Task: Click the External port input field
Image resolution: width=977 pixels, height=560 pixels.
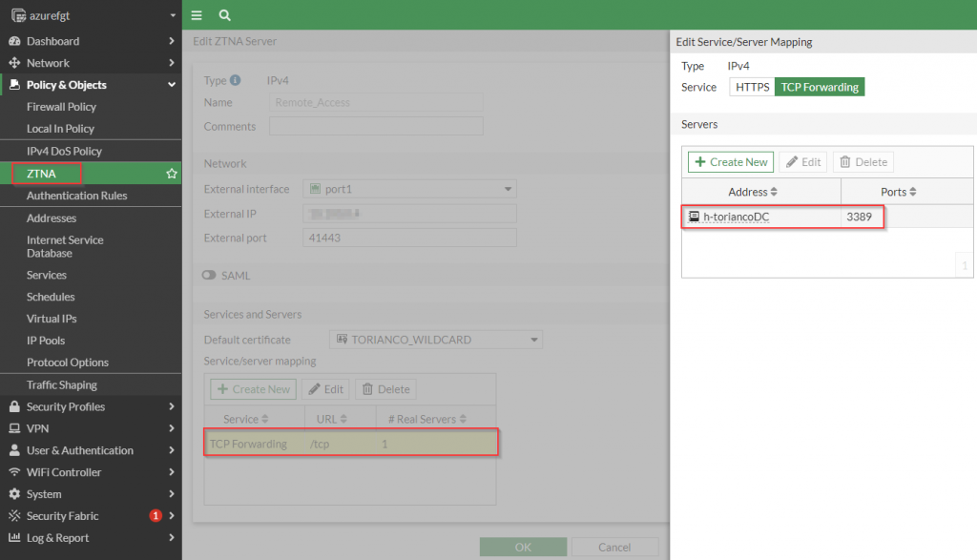Action: pos(409,238)
